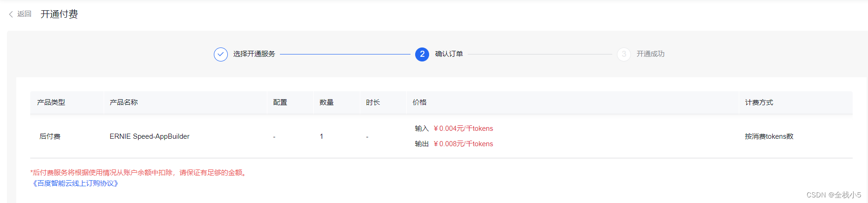The width and height of the screenshot is (868, 203).
Task: Click the 产品类型 column header
Action: (51, 102)
